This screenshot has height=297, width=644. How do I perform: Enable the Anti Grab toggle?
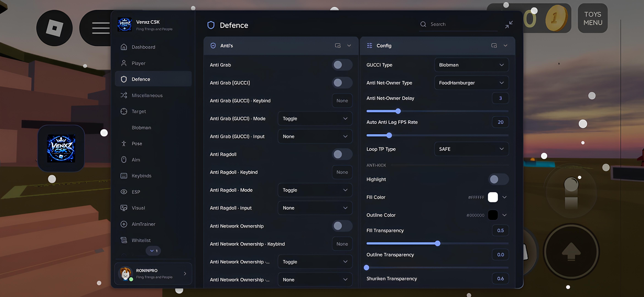[x=342, y=65]
